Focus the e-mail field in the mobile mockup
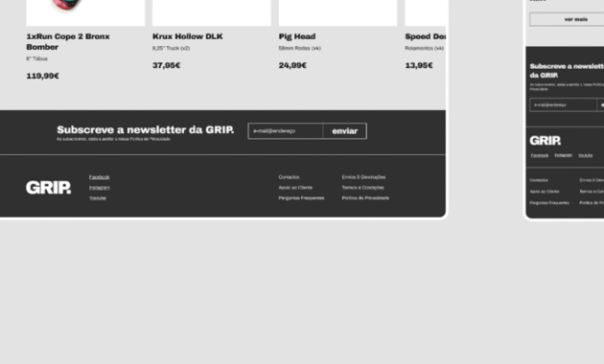This screenshot has height=364, width=604. 563,104
